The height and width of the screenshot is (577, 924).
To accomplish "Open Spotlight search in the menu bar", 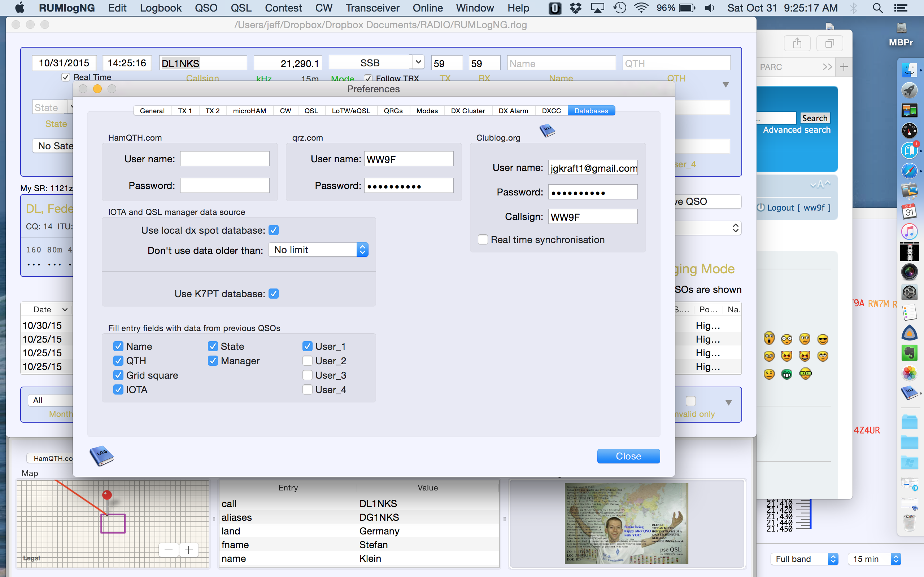I will pyautogui.click(x=877, y=8).
